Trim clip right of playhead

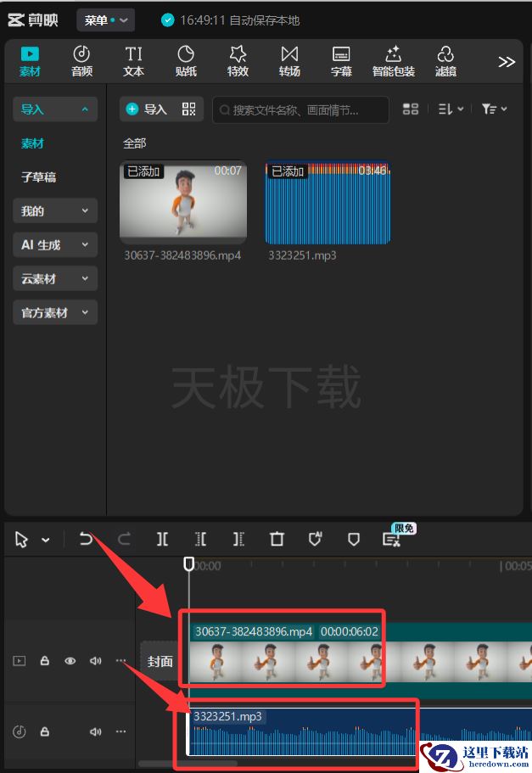(x=238, y=539)
